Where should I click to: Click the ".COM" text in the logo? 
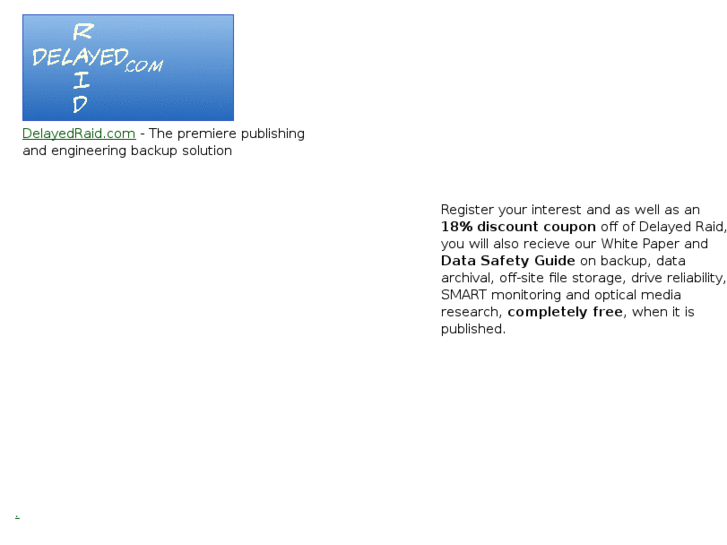144,66
